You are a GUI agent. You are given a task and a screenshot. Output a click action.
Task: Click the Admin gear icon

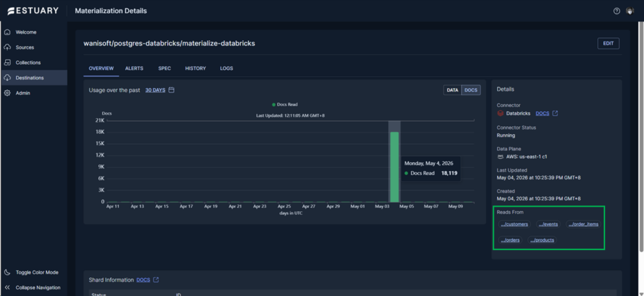[x=7, y=93]
